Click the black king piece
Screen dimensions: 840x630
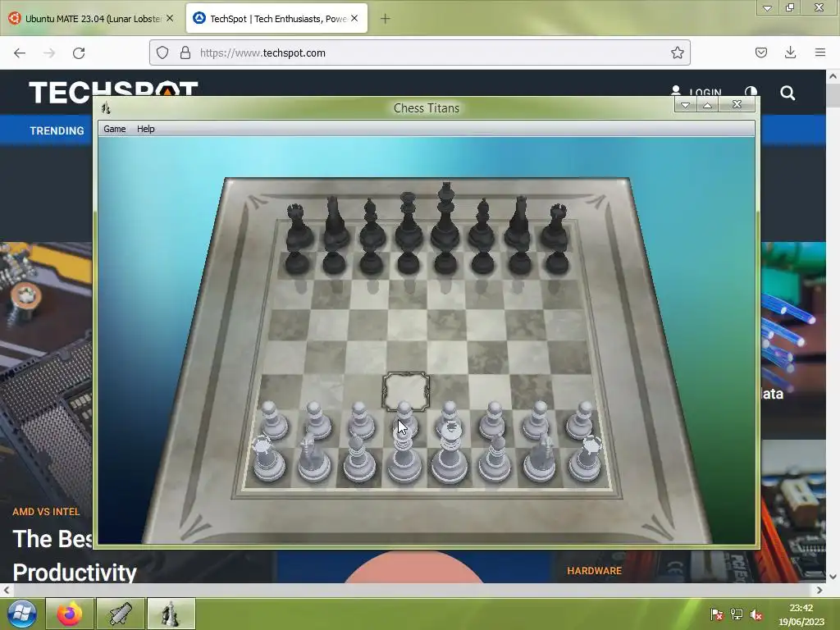pos(445,218)
